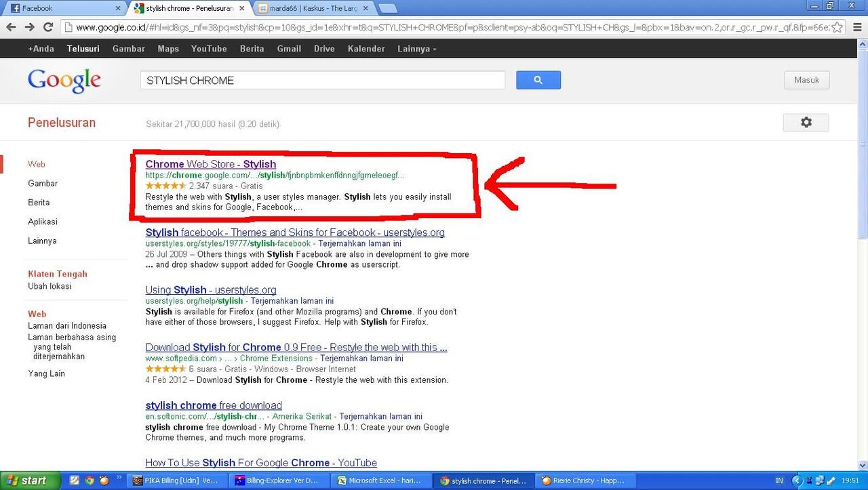Open the Using Stylish - userstyles.org result
The image size is (868, 490).
(x=211, y=290)
